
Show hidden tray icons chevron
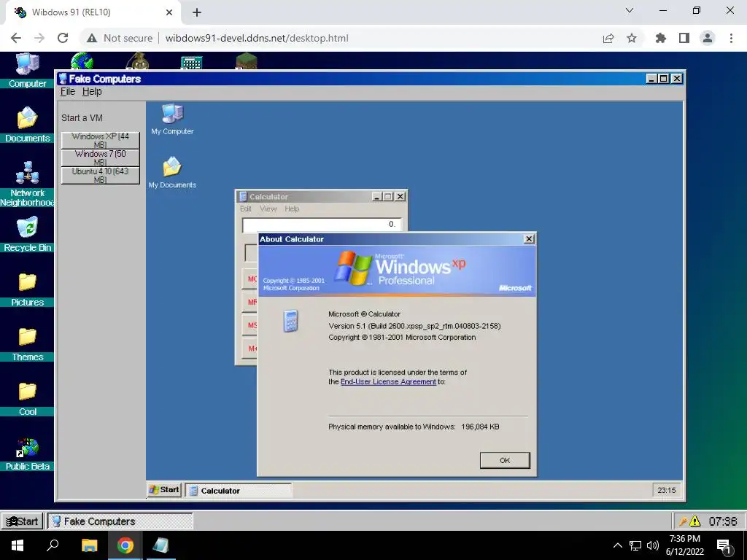(617, 545)
